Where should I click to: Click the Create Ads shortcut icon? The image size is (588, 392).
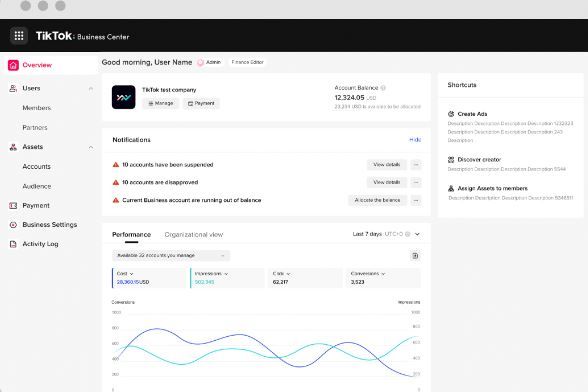tap(451, 114)
